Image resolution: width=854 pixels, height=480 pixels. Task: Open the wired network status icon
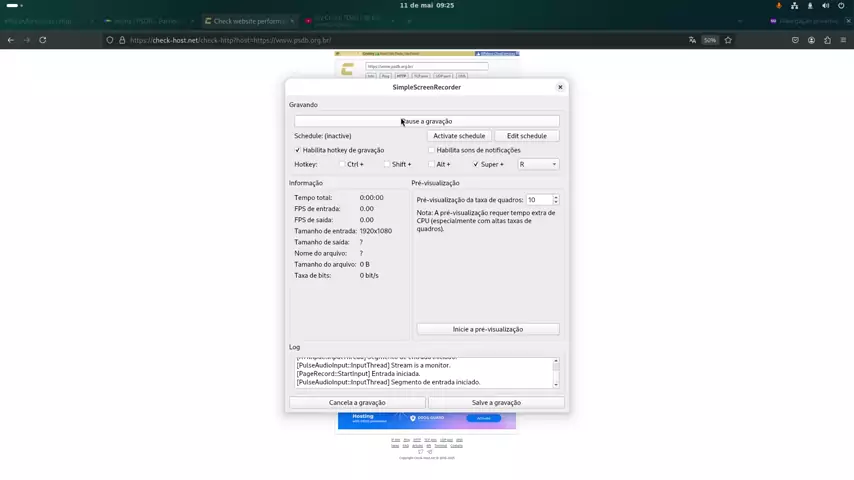pyautogui.click(x=795, y=5)
